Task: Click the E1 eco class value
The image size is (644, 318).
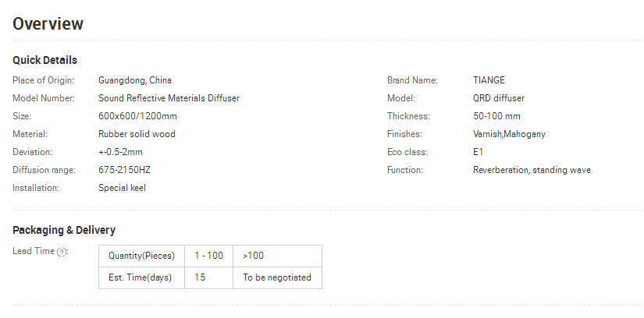Action: click(x=478, y=152)
